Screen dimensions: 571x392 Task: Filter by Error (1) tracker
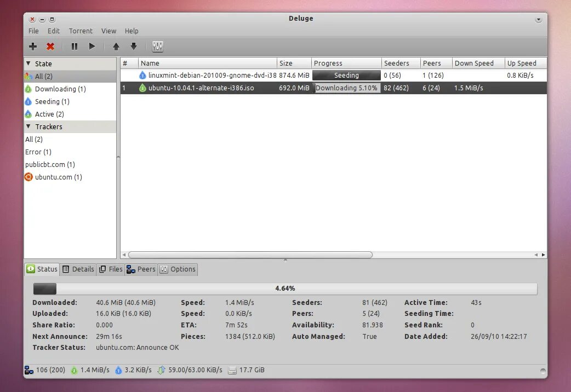pyautogui.click(x=70, y=152)
